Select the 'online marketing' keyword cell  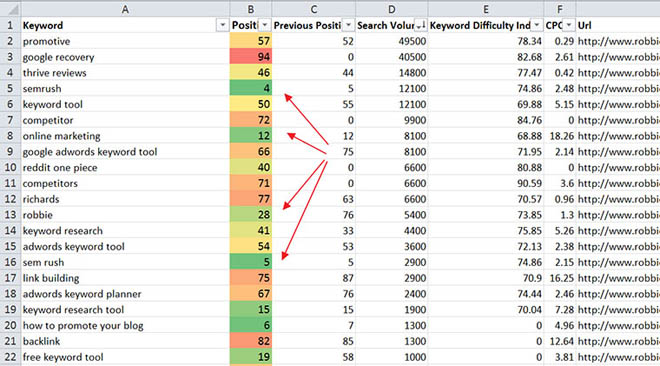tap(125, 136)
